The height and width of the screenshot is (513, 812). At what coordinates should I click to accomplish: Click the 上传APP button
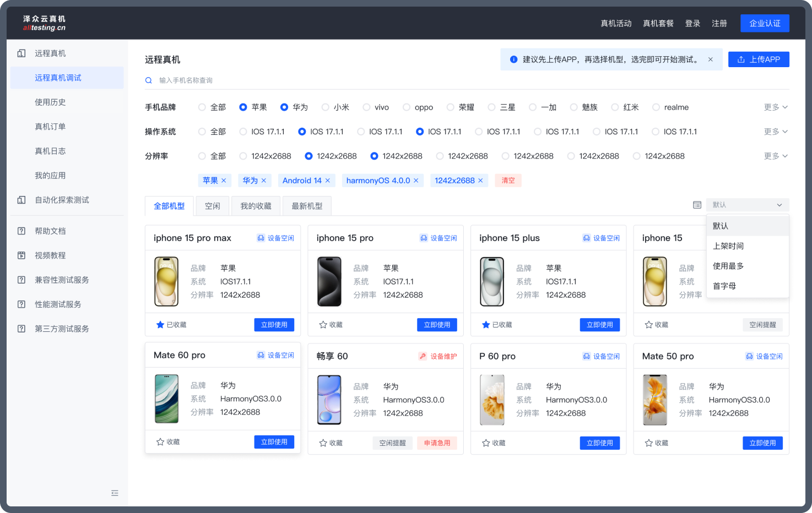759,59
